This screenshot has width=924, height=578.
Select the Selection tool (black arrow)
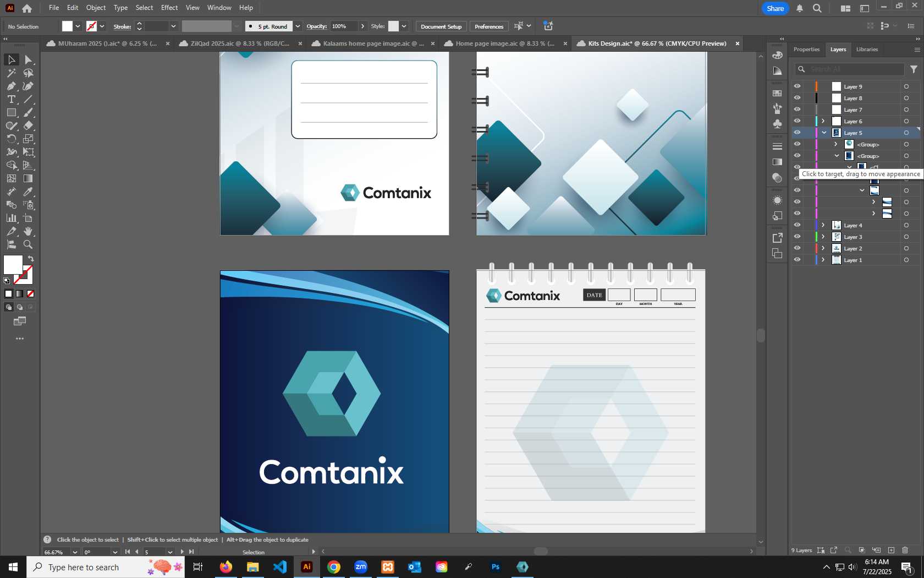coord(11,59)
